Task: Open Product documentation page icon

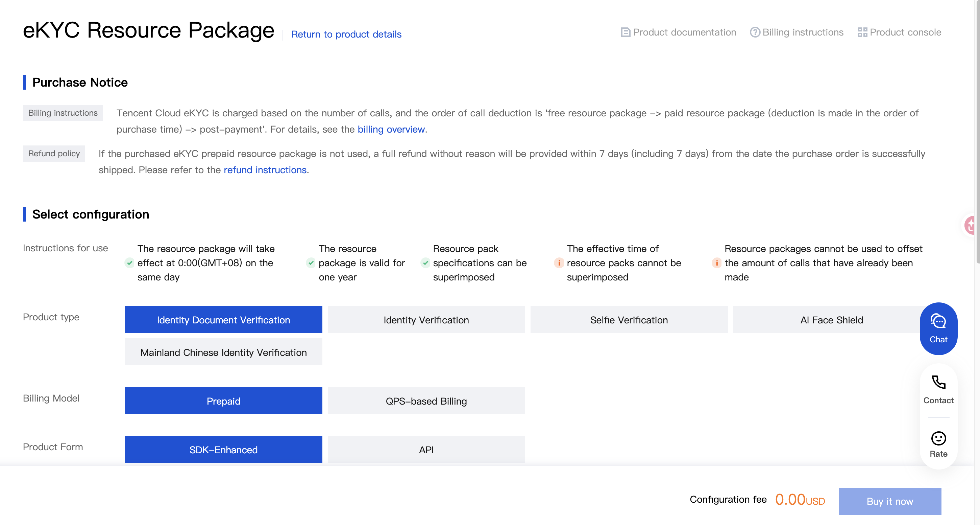Action: pyautogui.click(x=626, y=32)
